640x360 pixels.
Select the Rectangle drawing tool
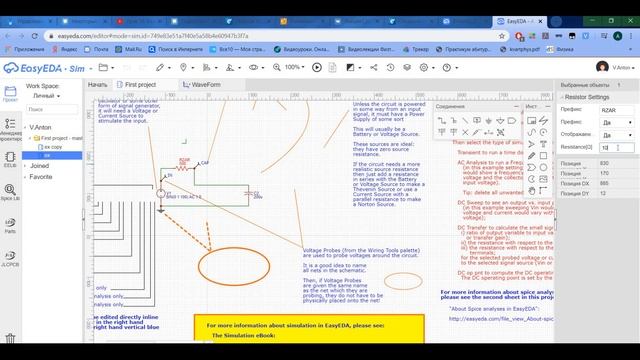pos(543,156)
